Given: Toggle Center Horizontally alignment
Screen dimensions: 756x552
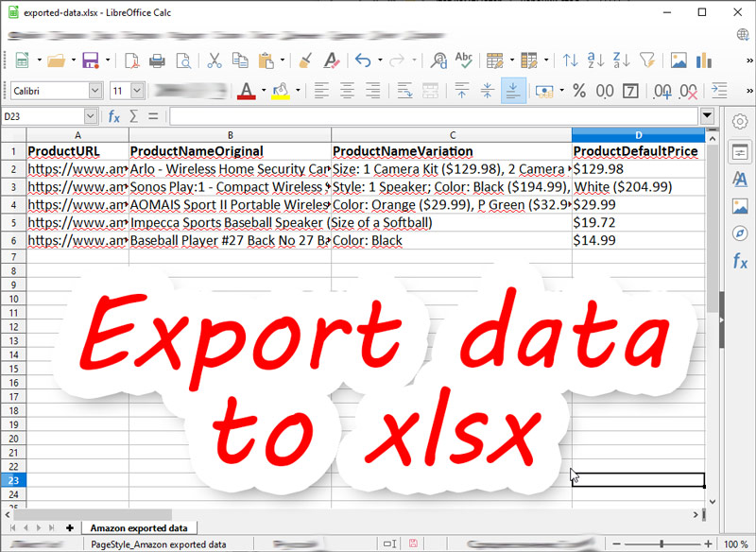Looking at the screenshot, I should click(347, 91).
